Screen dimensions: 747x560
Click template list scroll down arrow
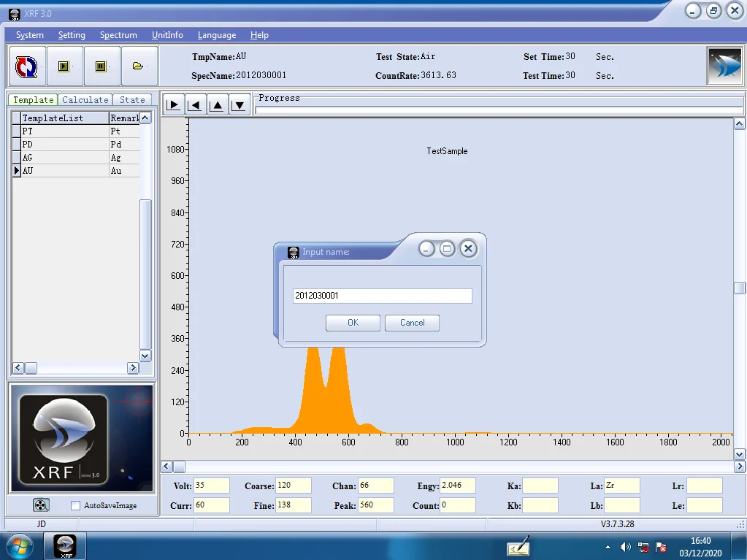click(x=145, y=356)
